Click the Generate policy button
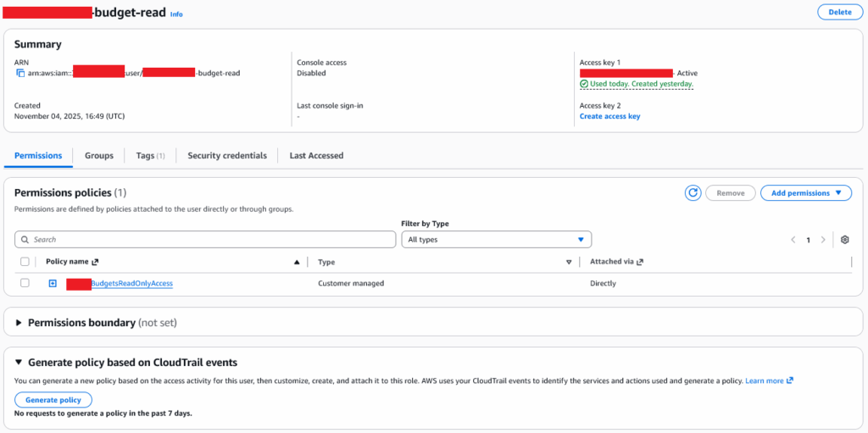The image size is (868, 433). 53,400
